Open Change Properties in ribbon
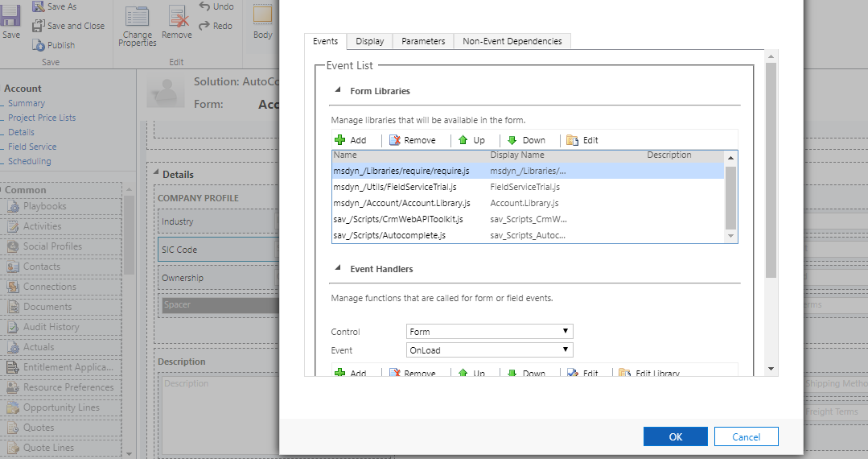 point(138,25)
